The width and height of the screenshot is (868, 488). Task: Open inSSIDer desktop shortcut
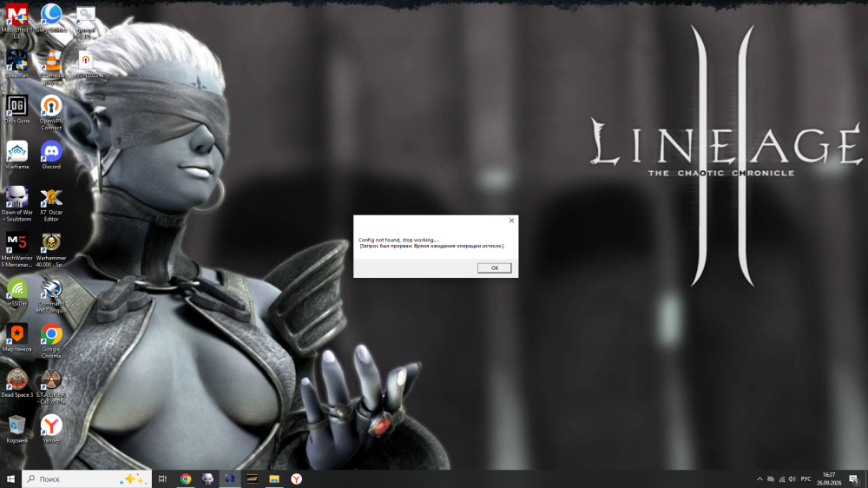[x=16, y=292]
